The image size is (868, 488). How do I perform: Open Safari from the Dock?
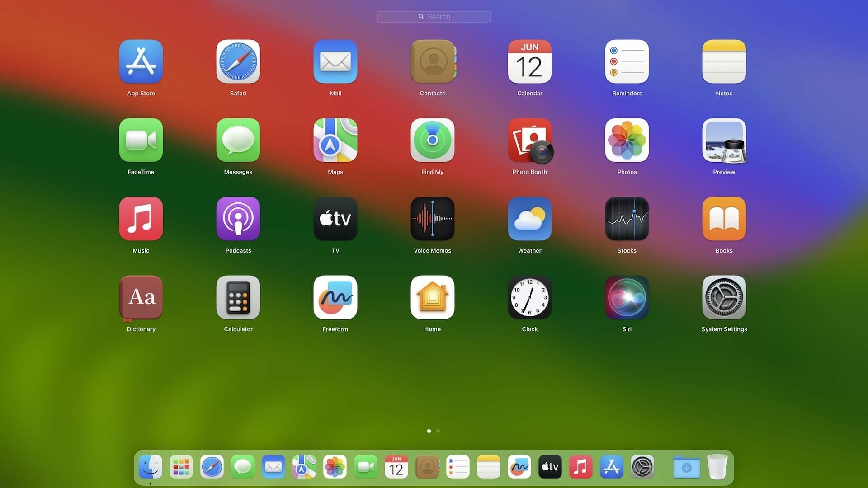(x=212, y=467)
